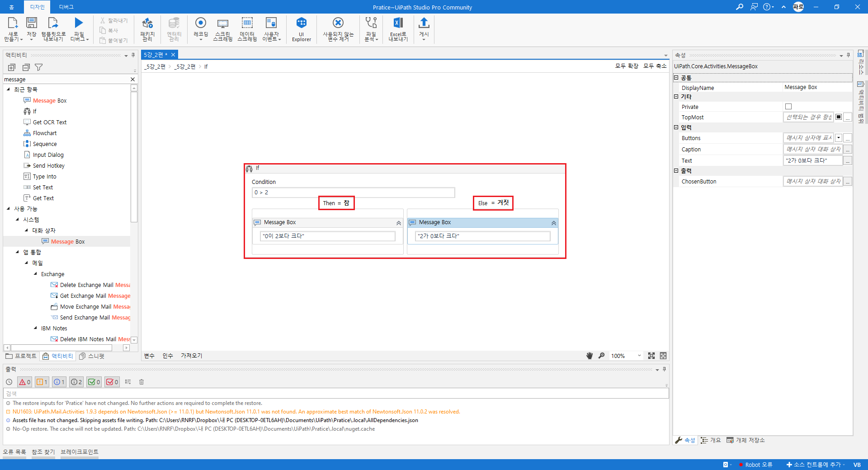The height and width of the screenshot is (470, 868).
Task: Click Remove Unused Variables icon
Action: pyautogui.click(x=338, y=23)
